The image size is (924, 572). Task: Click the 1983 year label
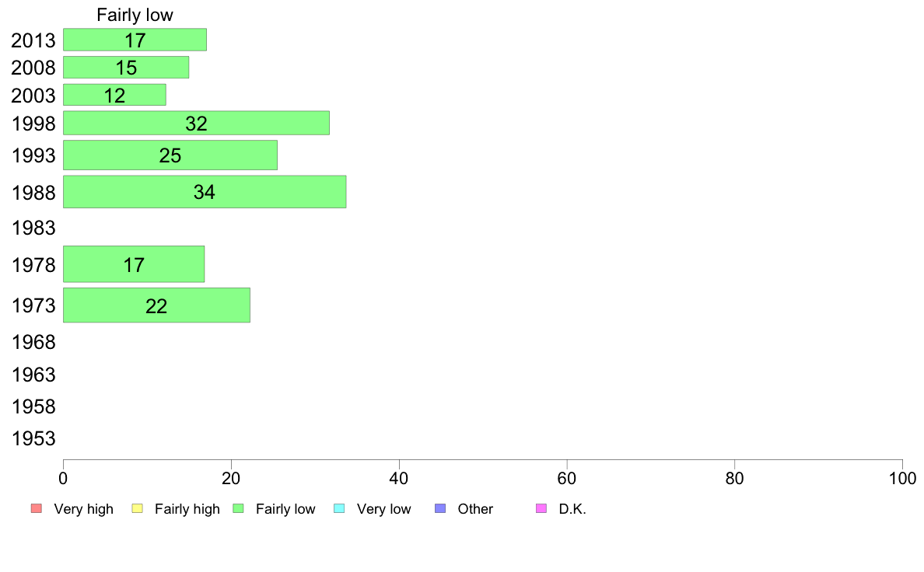(33, 228)
